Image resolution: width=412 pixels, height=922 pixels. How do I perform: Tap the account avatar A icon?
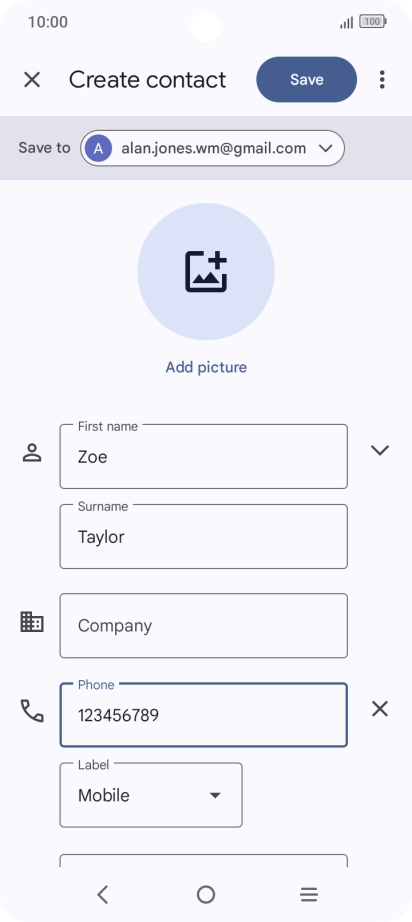pyautogui.click(x=99, y=149)
